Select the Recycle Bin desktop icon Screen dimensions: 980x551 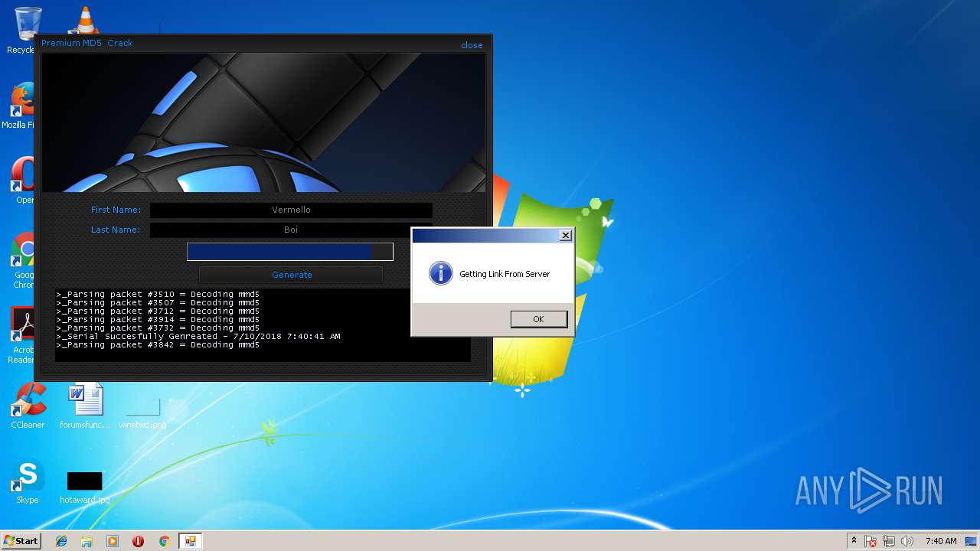click(23, 31)
